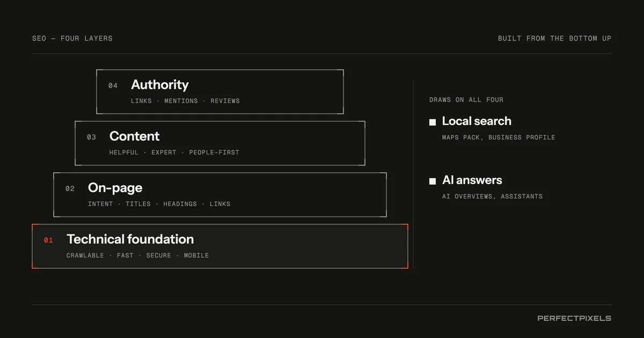This screenshot has width=644, height=338.
Task: Click the "03" layer number
Action: tap(91, 137)
